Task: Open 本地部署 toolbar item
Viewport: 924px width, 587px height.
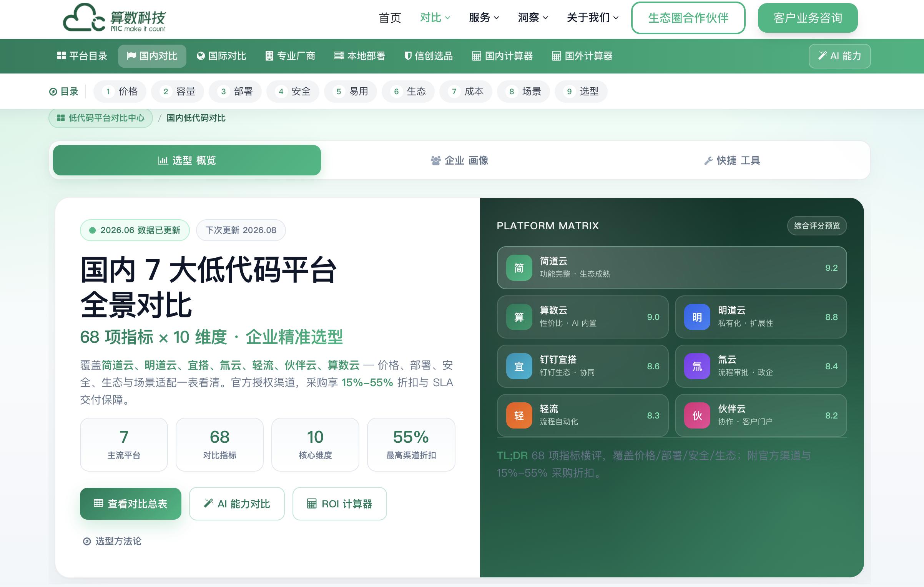Action: 360,56
